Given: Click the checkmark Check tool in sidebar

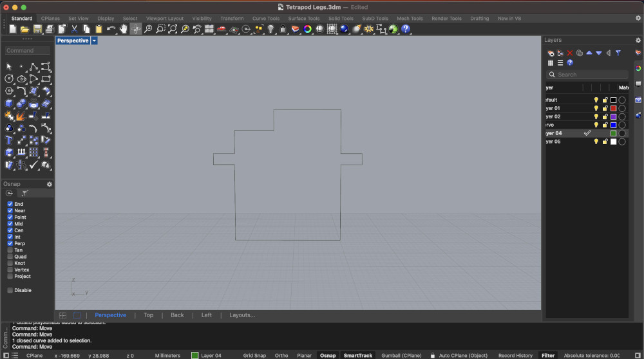Looking at the screenshot, I should click(33, 165).
